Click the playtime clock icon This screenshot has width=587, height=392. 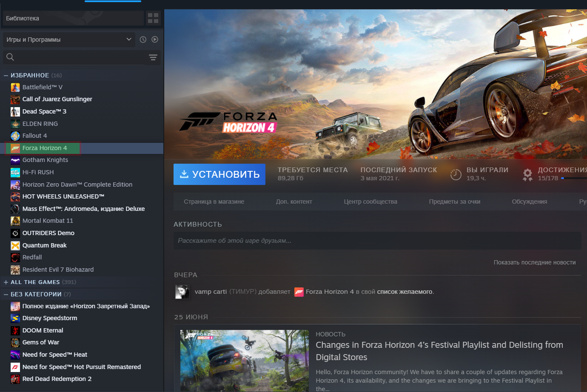click(x=456, y=174)
